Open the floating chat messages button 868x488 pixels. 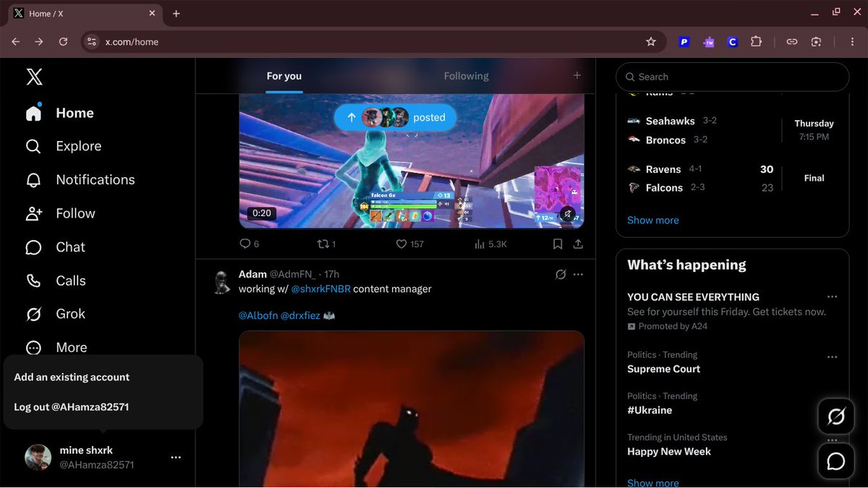[836, 461]
